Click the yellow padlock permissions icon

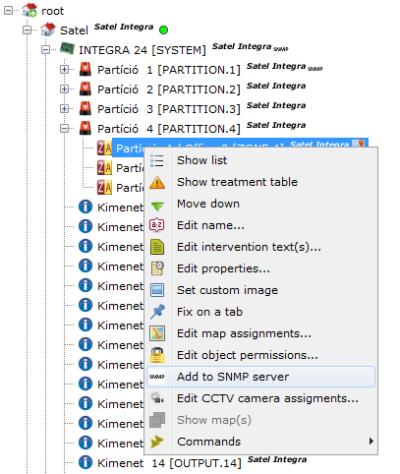point(157,355)
